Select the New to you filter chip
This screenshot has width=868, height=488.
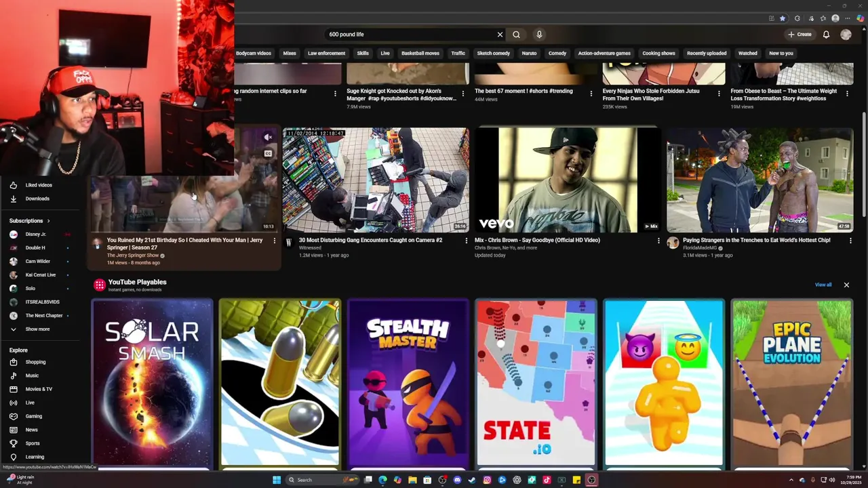point(781,54)
